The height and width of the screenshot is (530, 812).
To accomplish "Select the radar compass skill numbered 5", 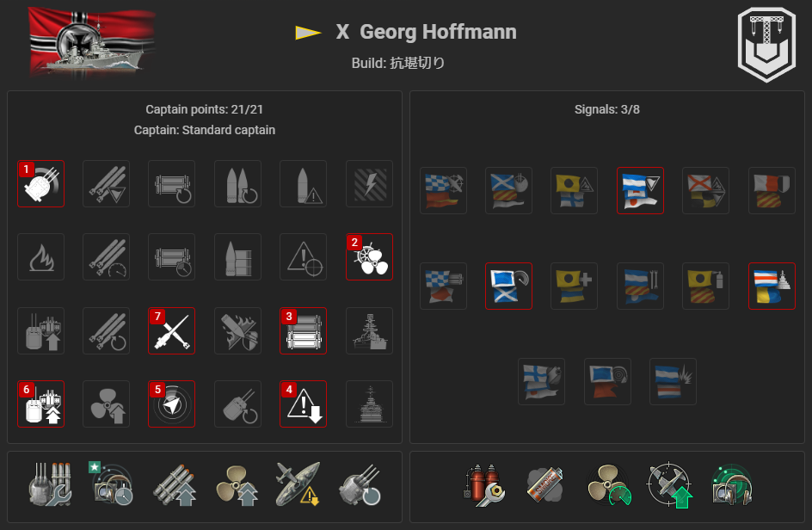I will click(171, 404).
